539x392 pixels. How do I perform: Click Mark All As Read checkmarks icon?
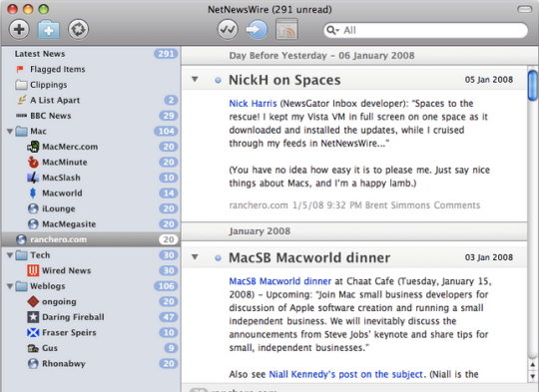pos(228,29)
